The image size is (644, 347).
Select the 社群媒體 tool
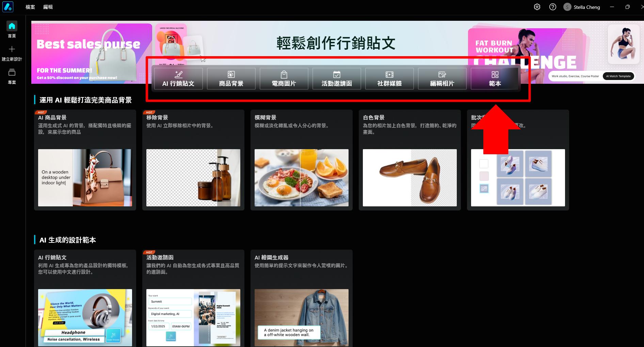coord(389,79)
